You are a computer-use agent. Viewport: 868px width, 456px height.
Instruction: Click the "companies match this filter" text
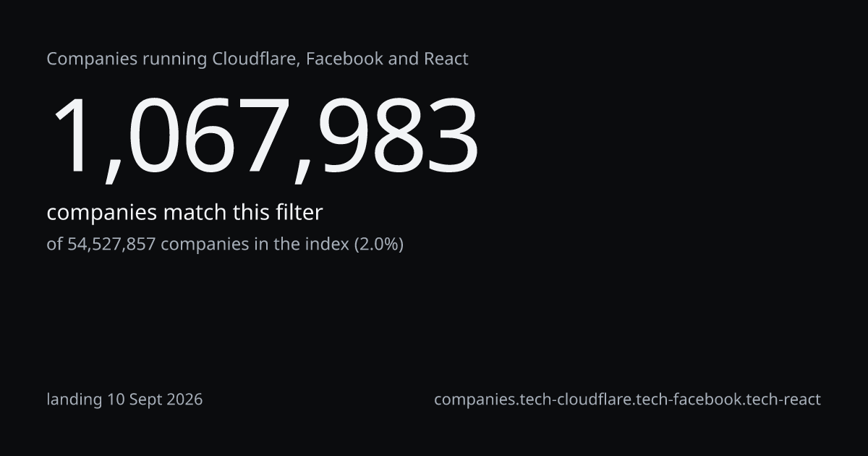point(184,213)
